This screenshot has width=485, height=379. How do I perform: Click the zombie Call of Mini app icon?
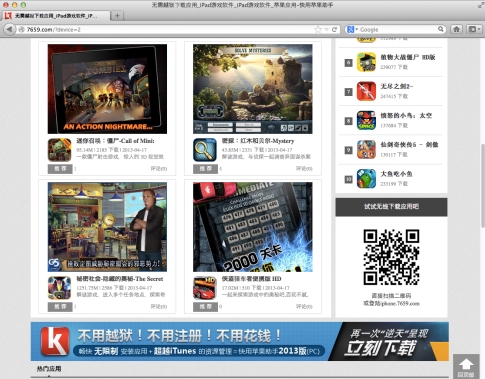(x=59, y=150)
